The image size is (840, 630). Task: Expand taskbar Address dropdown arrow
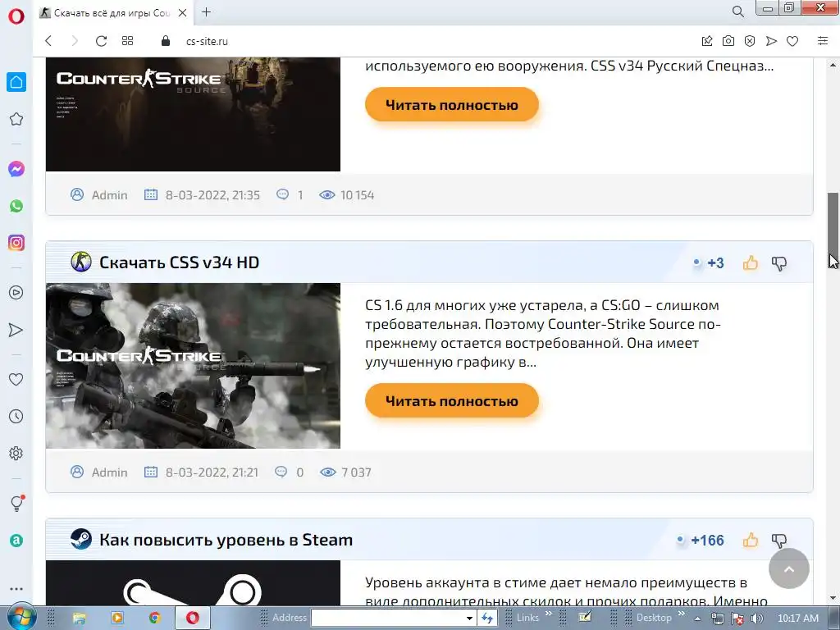(x=468, y=619)
